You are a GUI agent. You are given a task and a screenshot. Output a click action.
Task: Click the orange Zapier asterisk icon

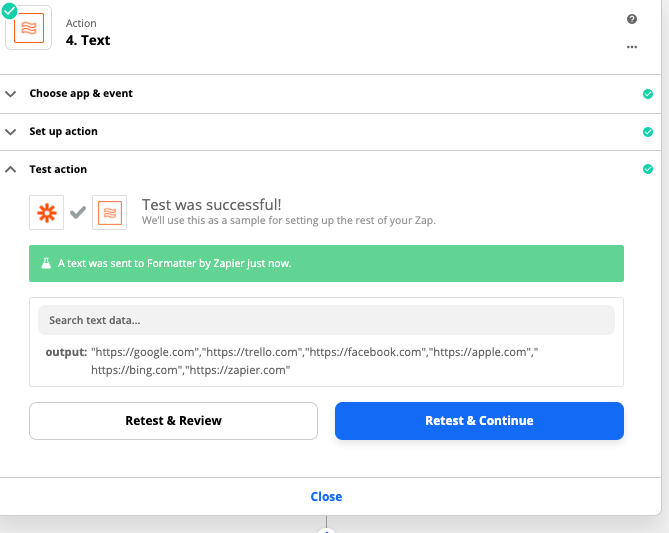(47, 213)
